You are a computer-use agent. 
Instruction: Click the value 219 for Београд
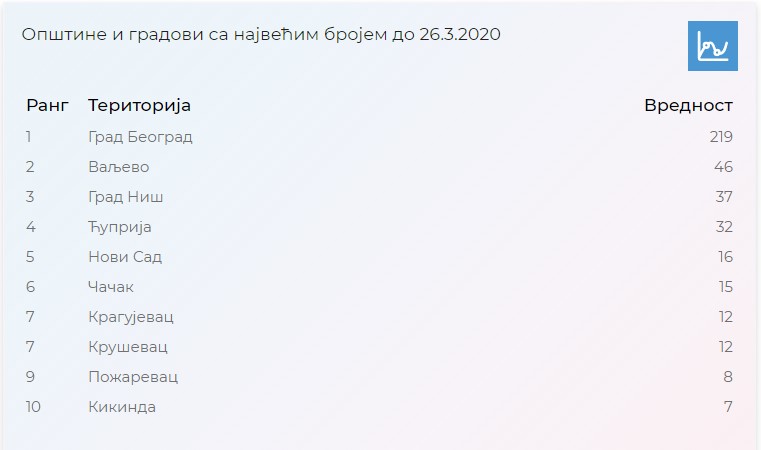[x=721, y=137]
